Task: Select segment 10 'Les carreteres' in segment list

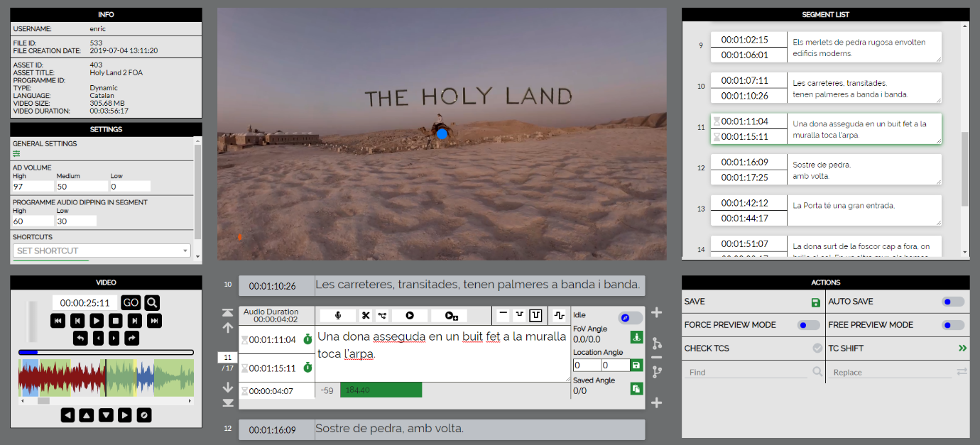Action: click(x=866, y=89)
